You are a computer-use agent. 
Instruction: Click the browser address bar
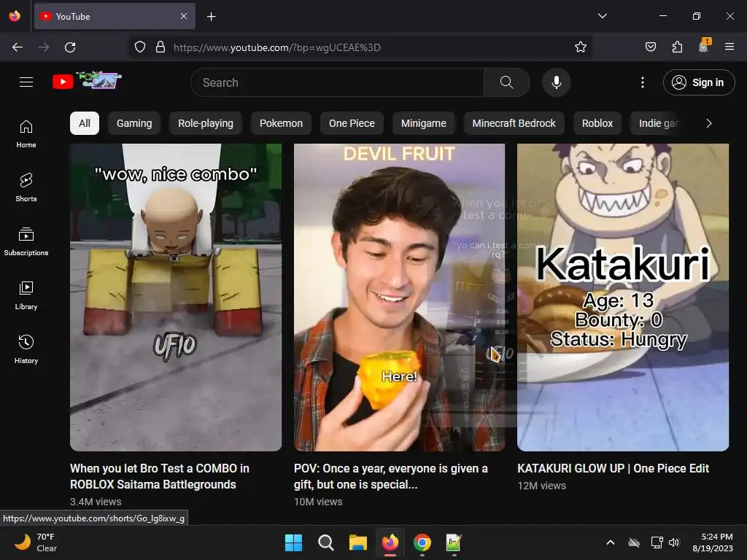point(362,47)
